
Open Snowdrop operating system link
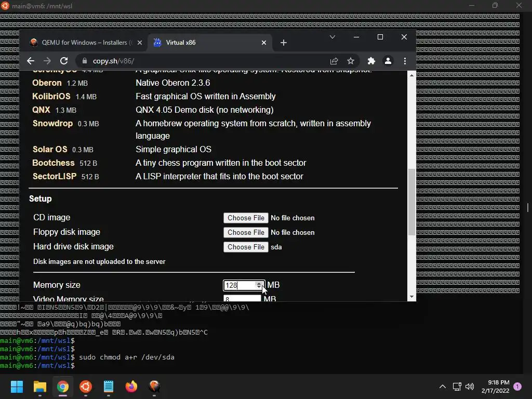pyautogui.click(x=52, y=124)
